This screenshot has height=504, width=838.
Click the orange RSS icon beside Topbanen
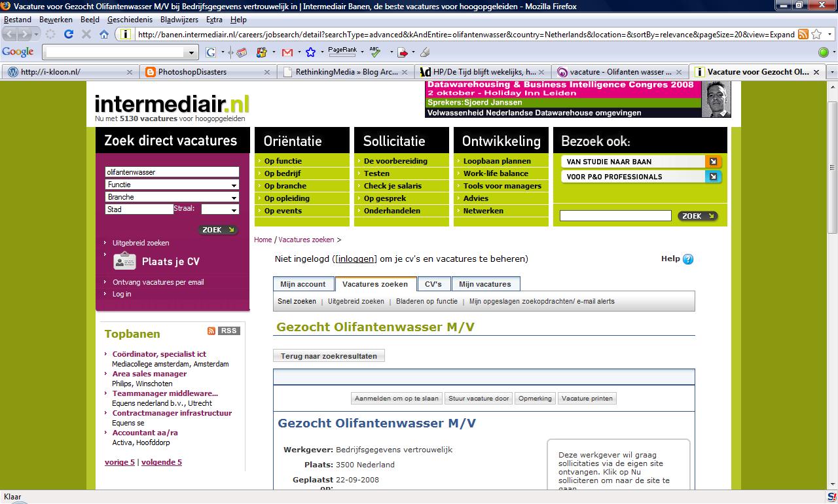coord(211,331)
